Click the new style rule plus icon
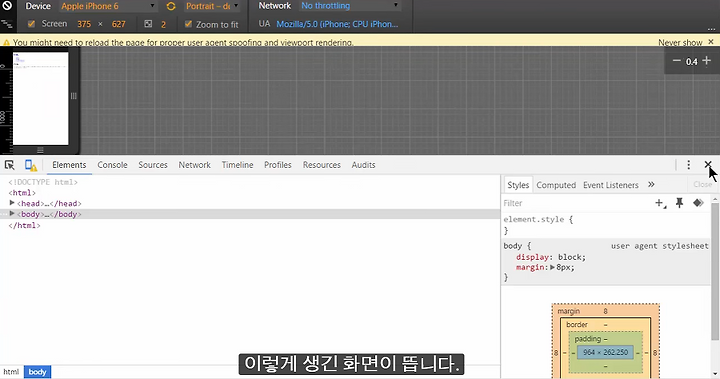Image resolution: width=720 pixels, height=379 pixels. 660,203
